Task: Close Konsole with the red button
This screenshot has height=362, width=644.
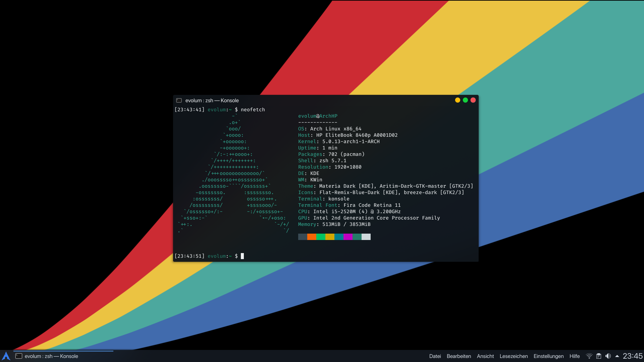Action: click(x=473, y=100)
